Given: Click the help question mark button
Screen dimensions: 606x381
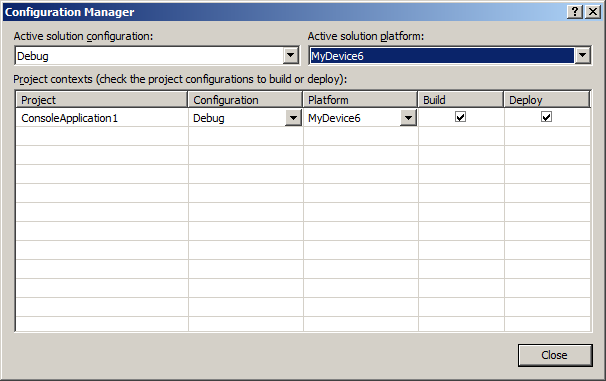Looking at the screenshot, I should click(x=575, y=12).
